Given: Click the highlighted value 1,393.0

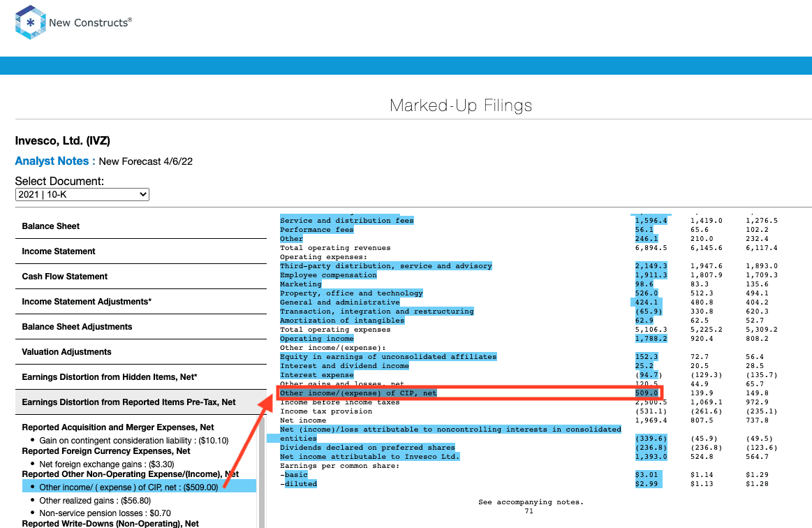Looking at the screenshot, I should (651, 457).
